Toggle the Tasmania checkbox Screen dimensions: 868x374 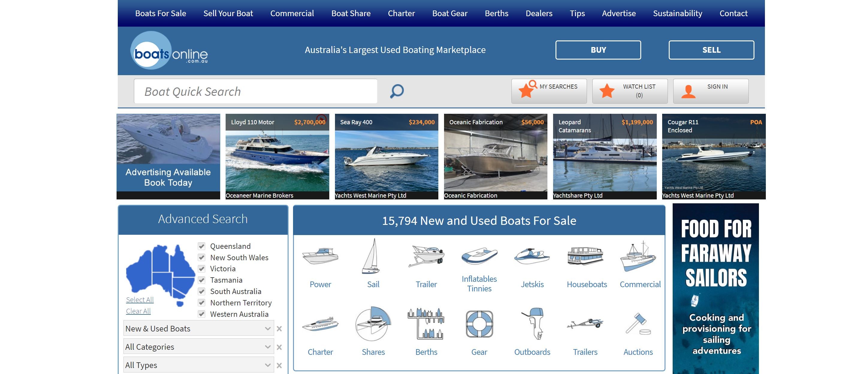point(202,280)
